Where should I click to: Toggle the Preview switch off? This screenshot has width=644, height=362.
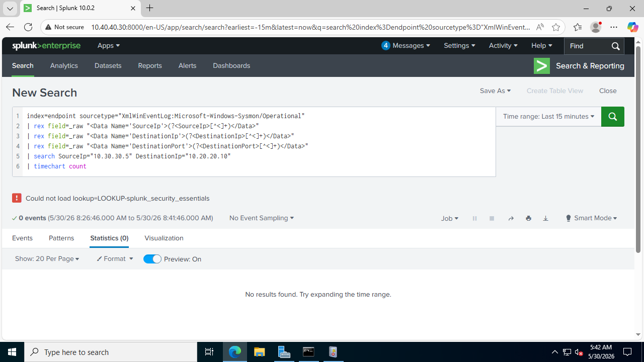coord(152,259)
